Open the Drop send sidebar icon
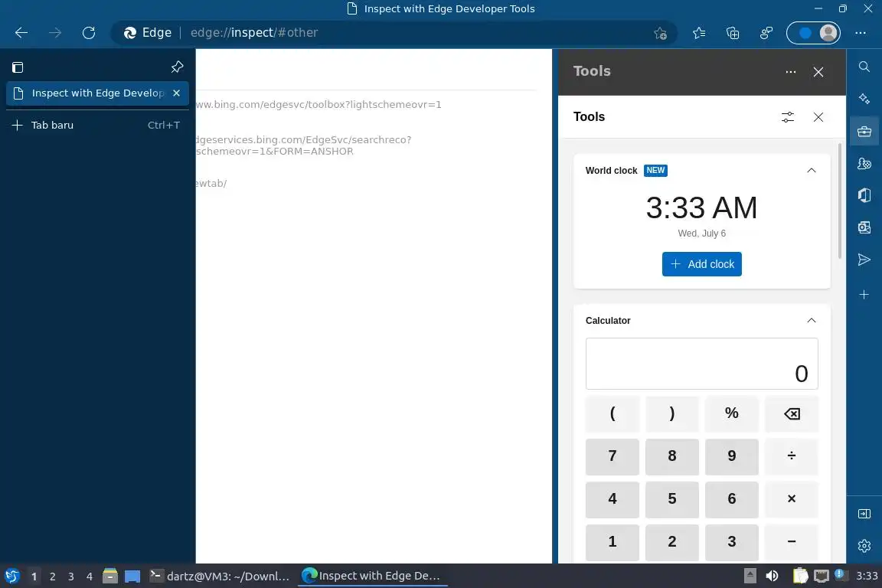882x588 pixels. point(864,260)
